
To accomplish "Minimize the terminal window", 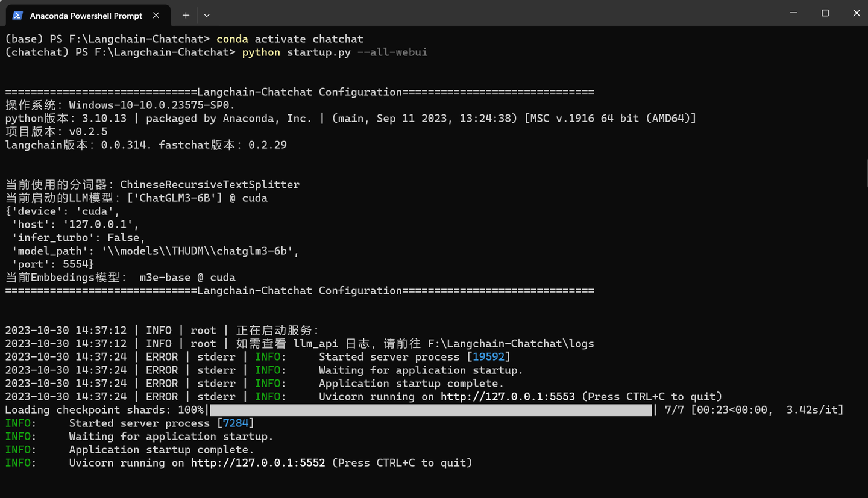I will [x=793, y=13].
